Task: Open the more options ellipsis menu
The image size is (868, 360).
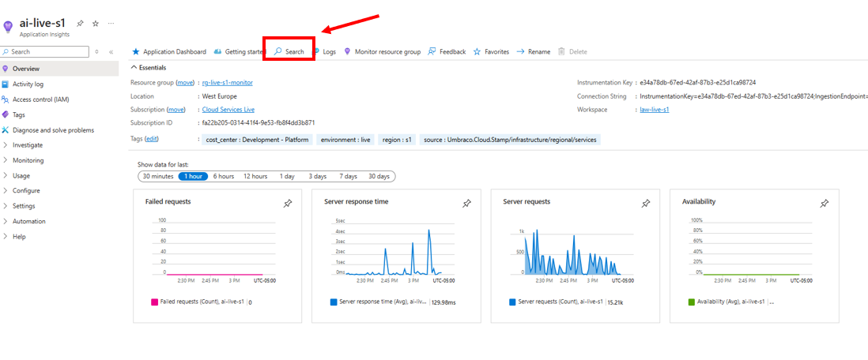Action: coord(111,24)
